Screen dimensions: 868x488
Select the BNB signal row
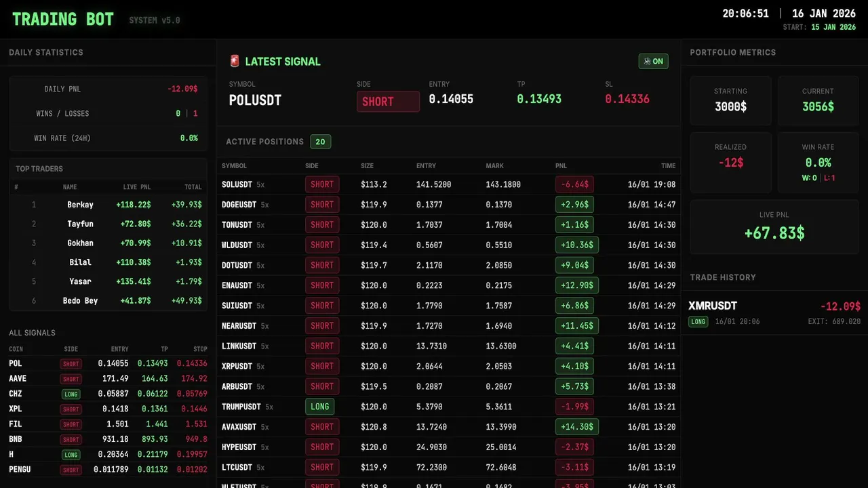point(108,439)
